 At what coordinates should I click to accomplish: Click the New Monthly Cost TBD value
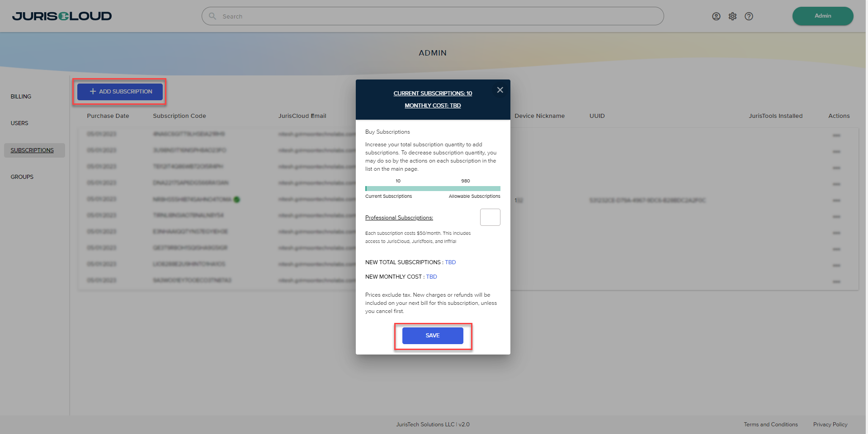(x=431, y=277)
